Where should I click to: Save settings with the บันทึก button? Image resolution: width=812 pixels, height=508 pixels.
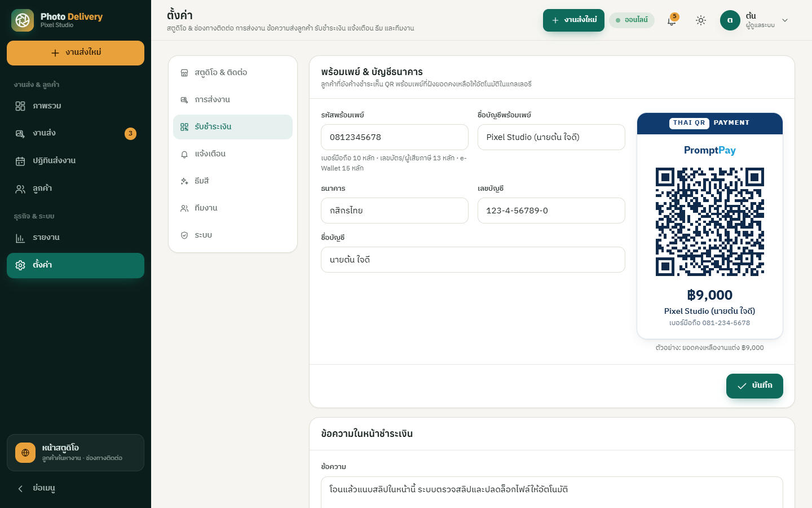(754, 386)
